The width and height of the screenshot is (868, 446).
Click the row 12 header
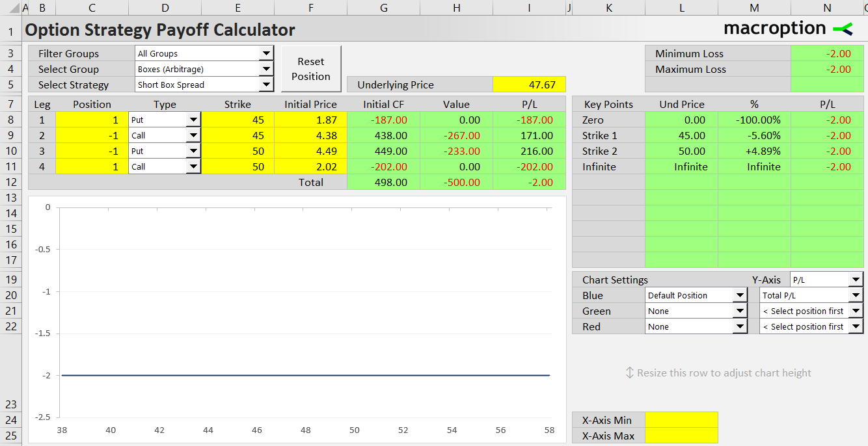click(10, 182)
